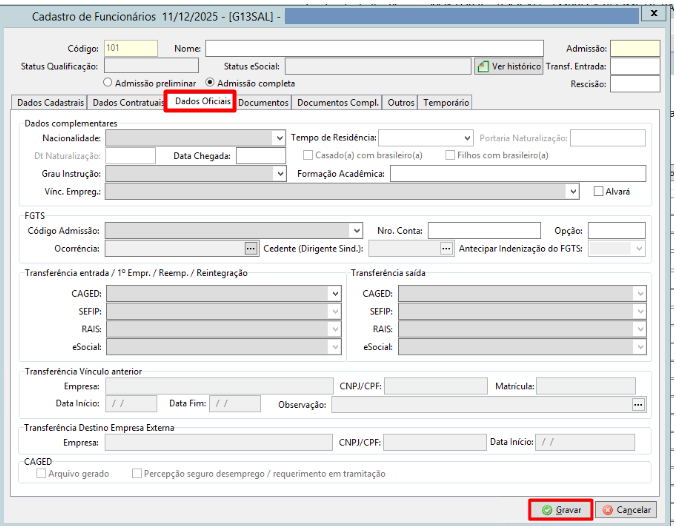Click the Data Chegada field
The height and width of the screenshot is (526, 676).
[261, 156]
